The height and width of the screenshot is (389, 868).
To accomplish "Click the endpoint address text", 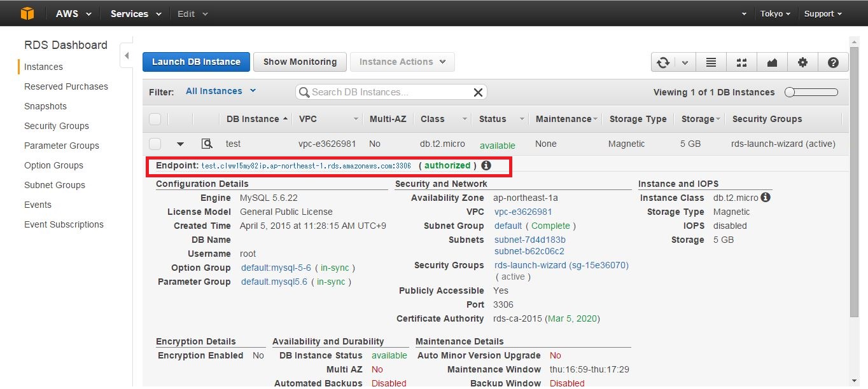I will [306, 166].
